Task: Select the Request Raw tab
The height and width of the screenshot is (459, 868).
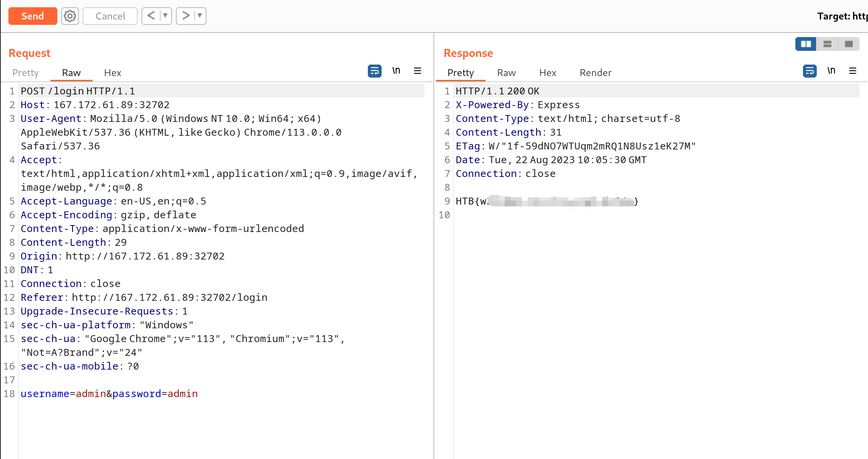Action: (72, 73)
